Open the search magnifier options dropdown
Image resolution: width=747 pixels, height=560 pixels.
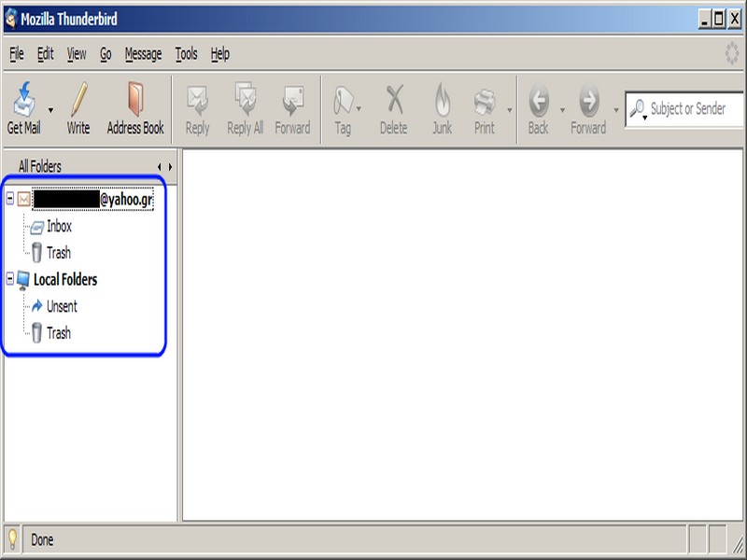tap(639, 109)
